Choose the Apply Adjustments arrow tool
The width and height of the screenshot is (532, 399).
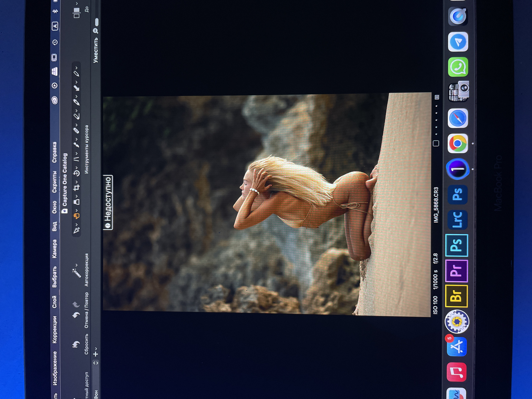[x=76, y=88]
